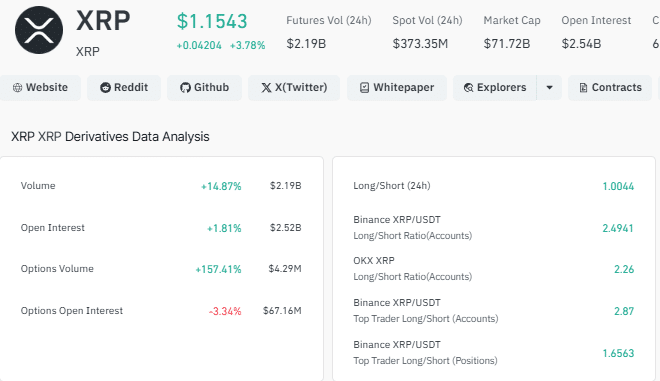Screen dimensions: 660x381
Task: Open the X(Twitter) link button
Action: [294, 88]
